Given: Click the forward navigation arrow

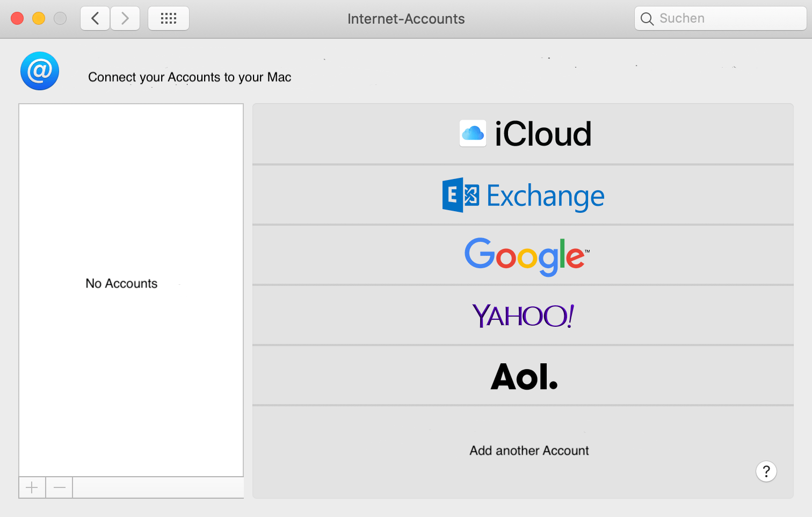Looking at the screenshot, I should 125,18.
